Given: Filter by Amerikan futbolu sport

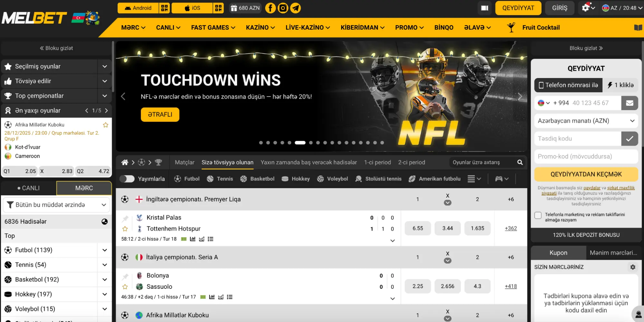Looking at the screenshot, I should click(x=434, y=179).
